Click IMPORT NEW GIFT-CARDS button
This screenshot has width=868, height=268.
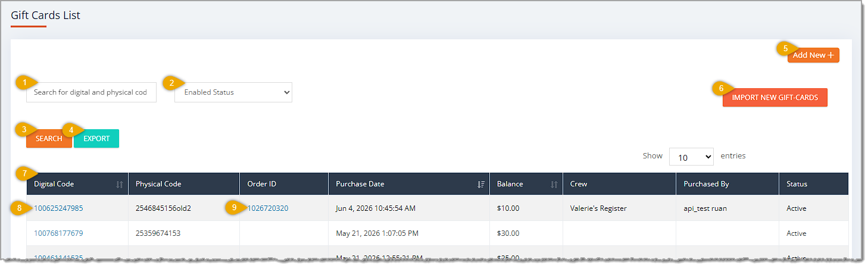775,97
